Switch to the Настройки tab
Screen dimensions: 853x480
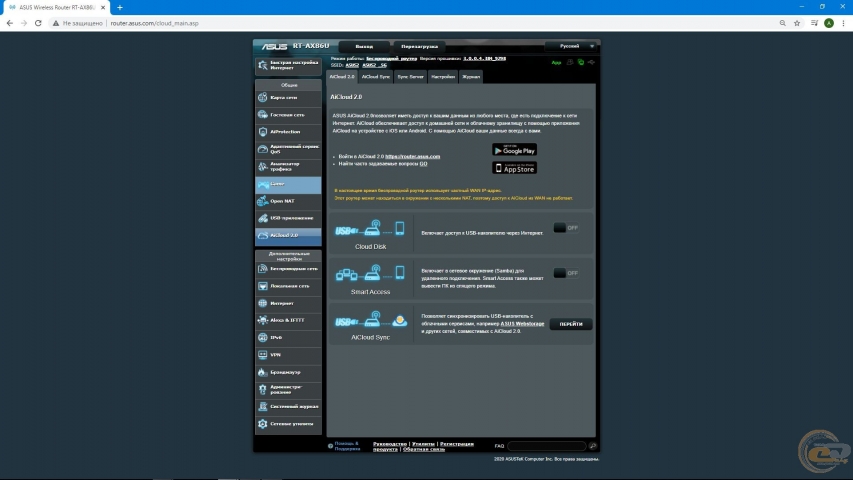(443, 77)
